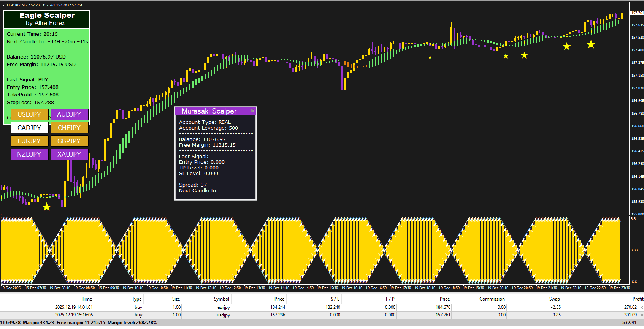The height and width of the screenshot is (329, 644).
Task: Select the EURJPY symbol button
Action: click(29, 141)
